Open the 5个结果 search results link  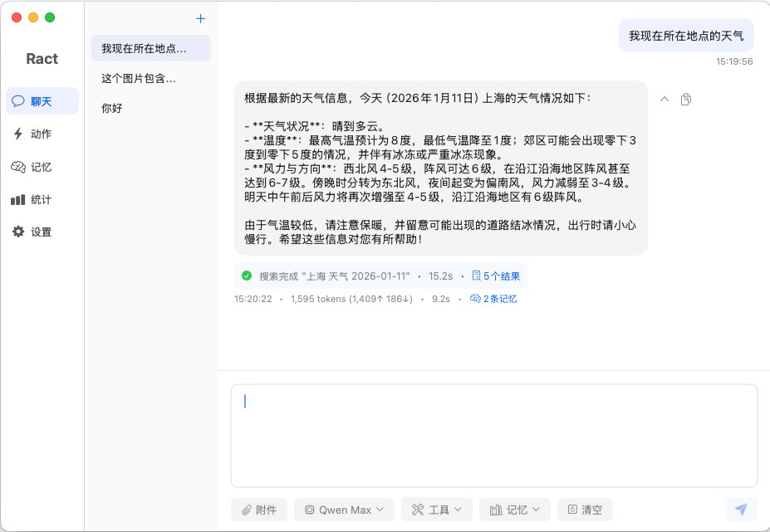coord(496,276)
